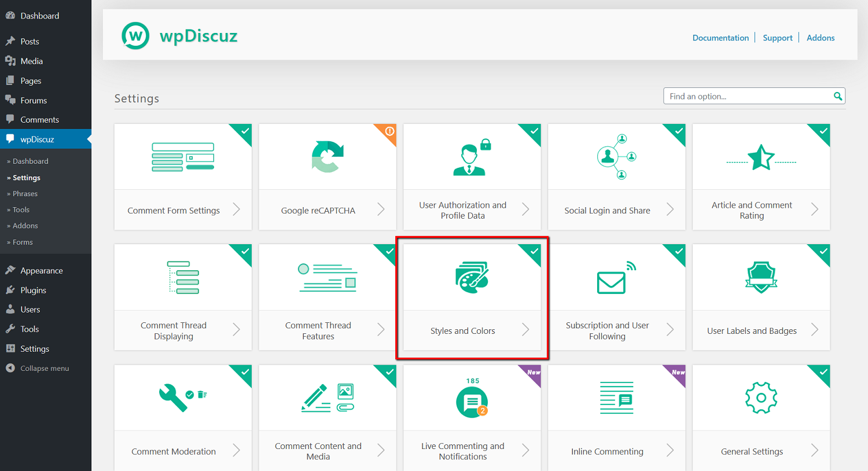Click the wpDiscuz logo icon in header

pyautogui.click(x=135, y=36)
